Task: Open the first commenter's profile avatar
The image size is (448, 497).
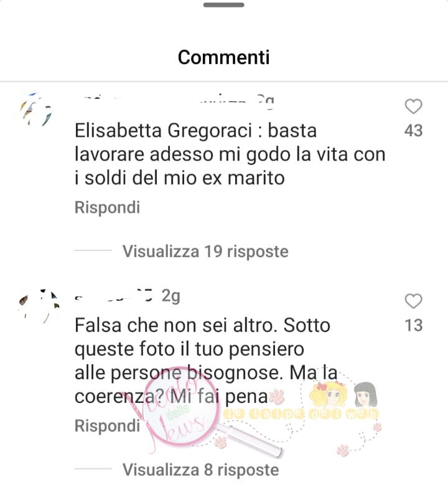Action: pos(37,110)
